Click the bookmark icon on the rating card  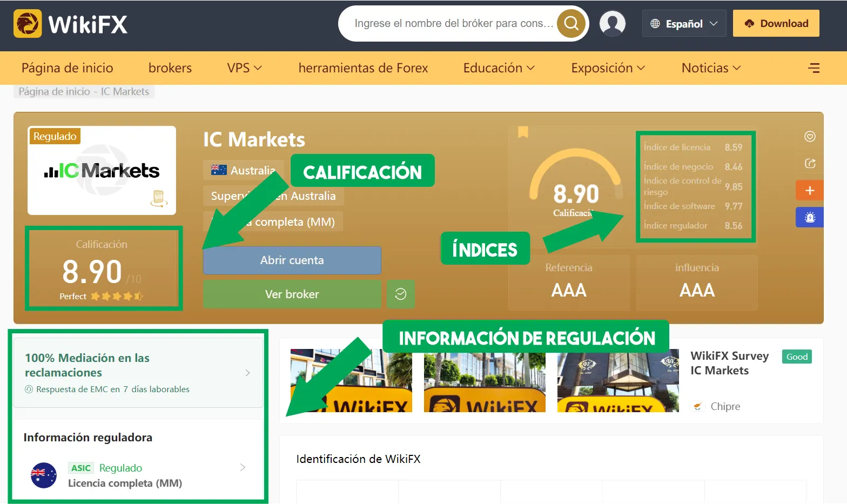pos(523,132)
